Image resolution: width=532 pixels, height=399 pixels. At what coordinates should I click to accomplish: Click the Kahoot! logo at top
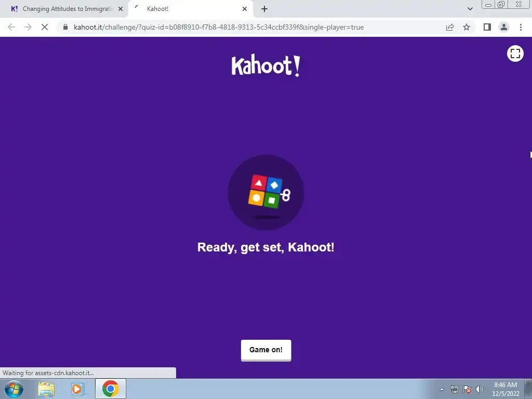click(x=265, y=66)
